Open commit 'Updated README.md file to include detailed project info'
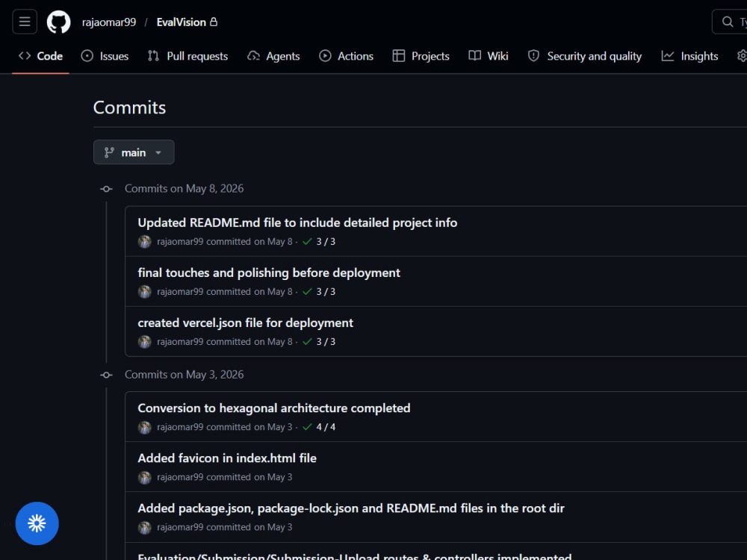This screenshot has height=560, width=747. click(297, 223)
